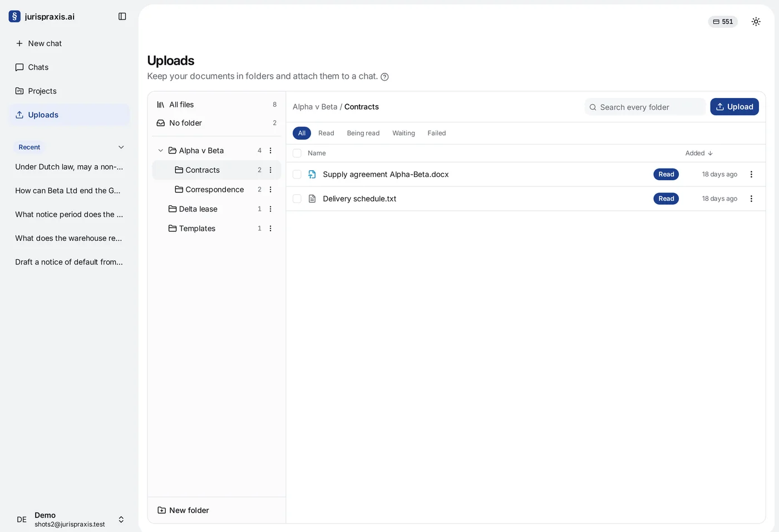This screenshot has width=779, height=532.
Task: Sort files by the Added column
Action: tap(699, 153)
